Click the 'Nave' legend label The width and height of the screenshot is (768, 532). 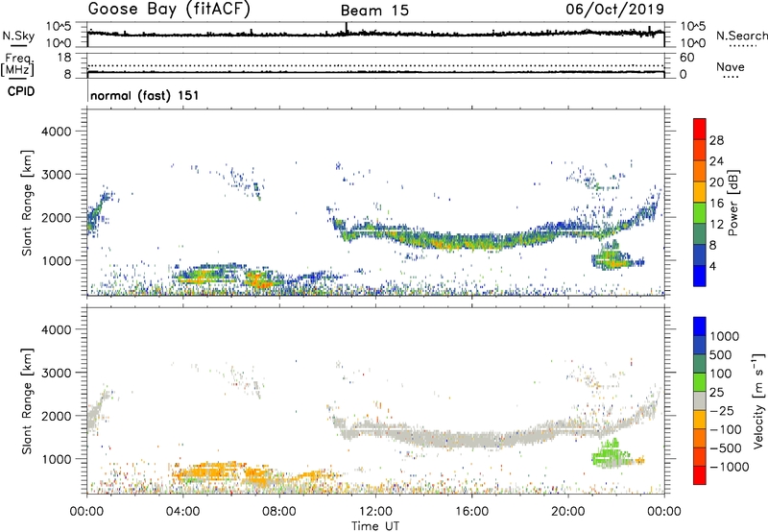(731, 67)
